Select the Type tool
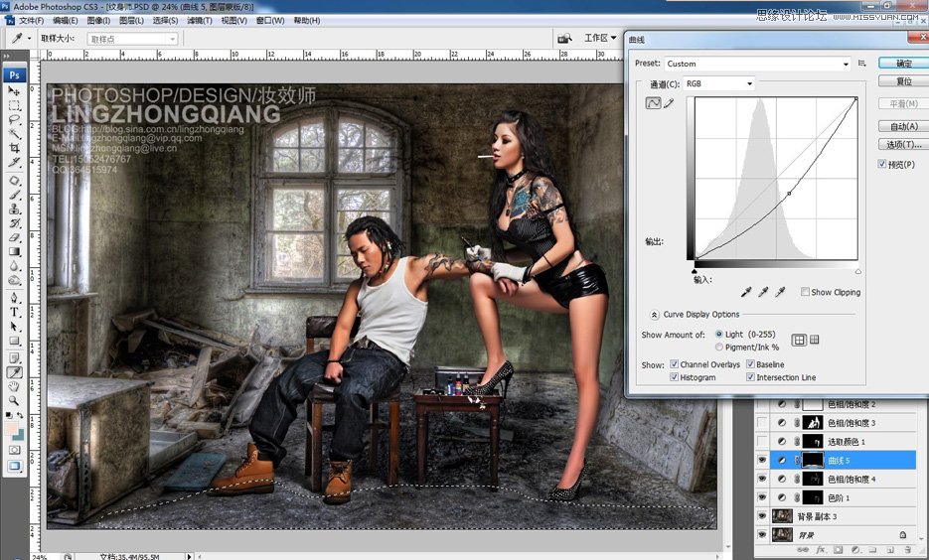This screenshot has height=560, width=929. click(14, 312)
